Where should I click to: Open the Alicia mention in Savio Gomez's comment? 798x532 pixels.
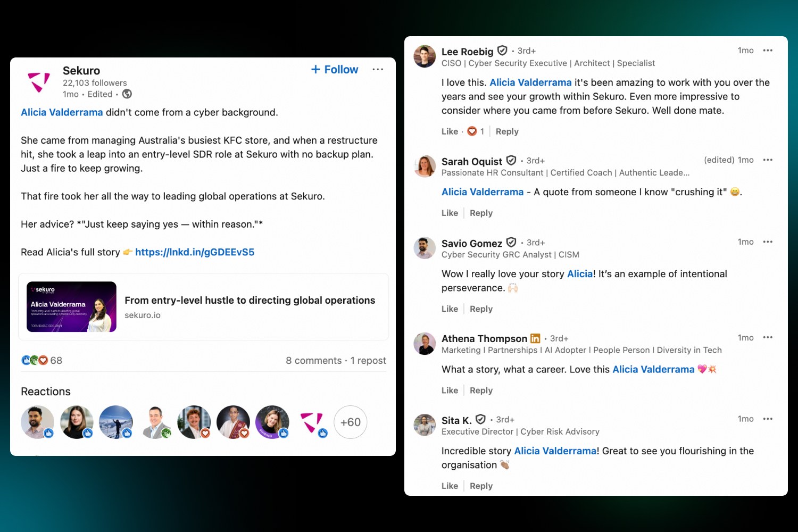pos(580,274)
